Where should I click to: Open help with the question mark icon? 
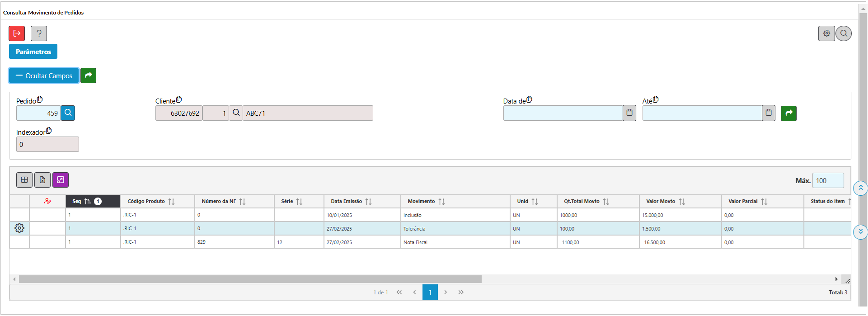[x=39, y=33]
